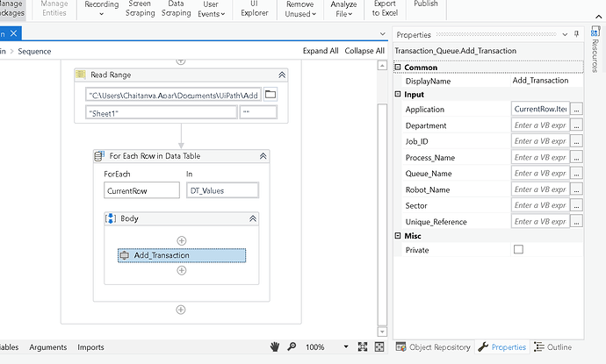Collapse the Read Range activity
Image resolution: width=606 pixels, height=364 pixels.
(x=282, y=75)
